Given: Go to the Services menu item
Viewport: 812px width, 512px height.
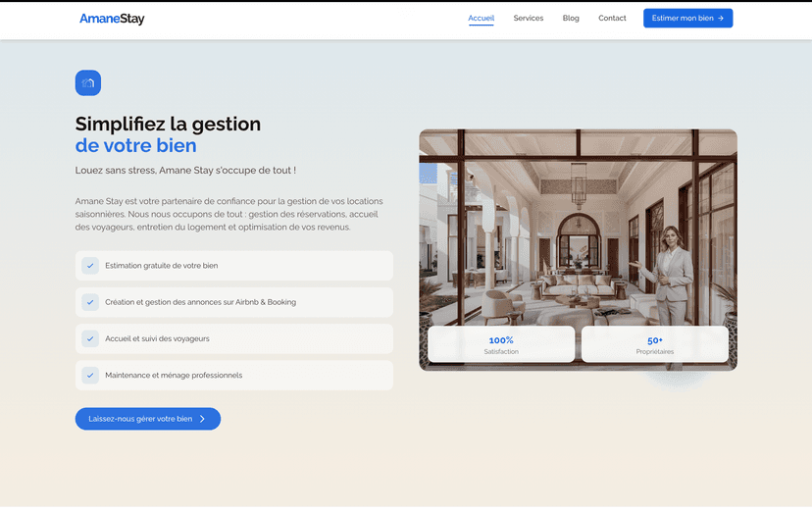Looking at the screenshot, I should [528, 18].
